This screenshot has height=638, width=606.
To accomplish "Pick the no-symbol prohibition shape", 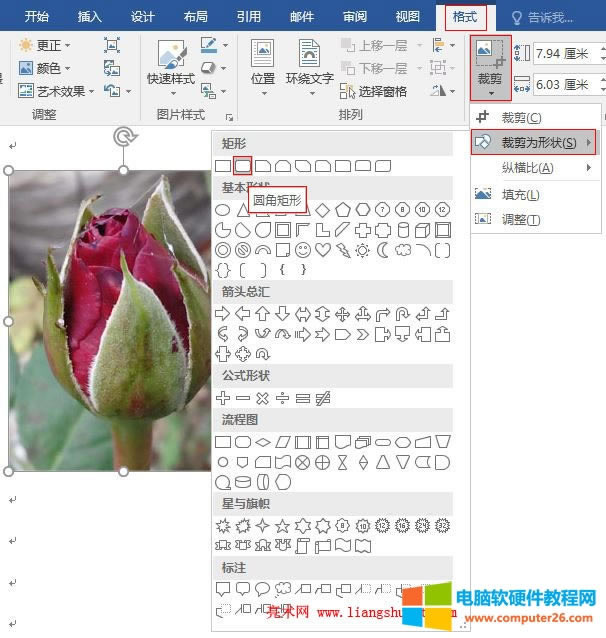I will (x=243, y=250).
